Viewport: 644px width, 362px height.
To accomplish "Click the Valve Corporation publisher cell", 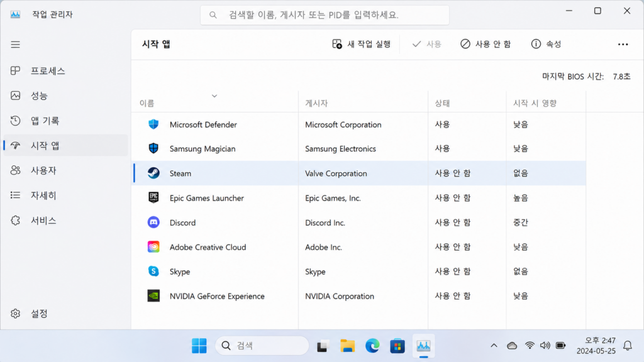I will tap(336, 173).
